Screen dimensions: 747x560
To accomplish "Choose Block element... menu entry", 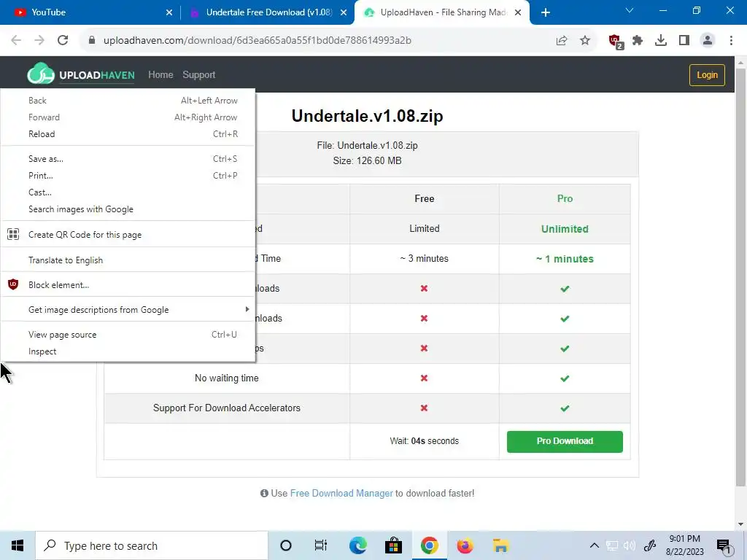I will (x=128, y=285).
